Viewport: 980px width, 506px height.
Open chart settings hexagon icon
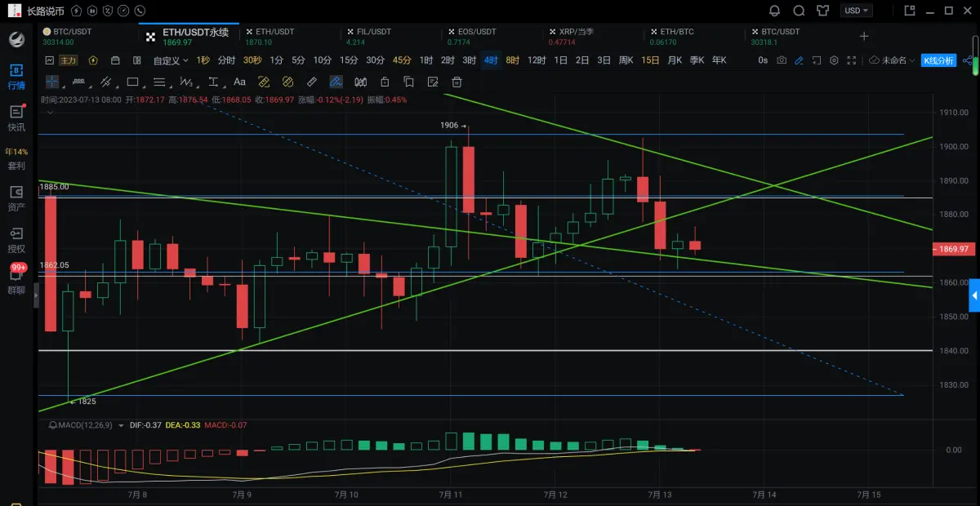(x=834, y=60)
